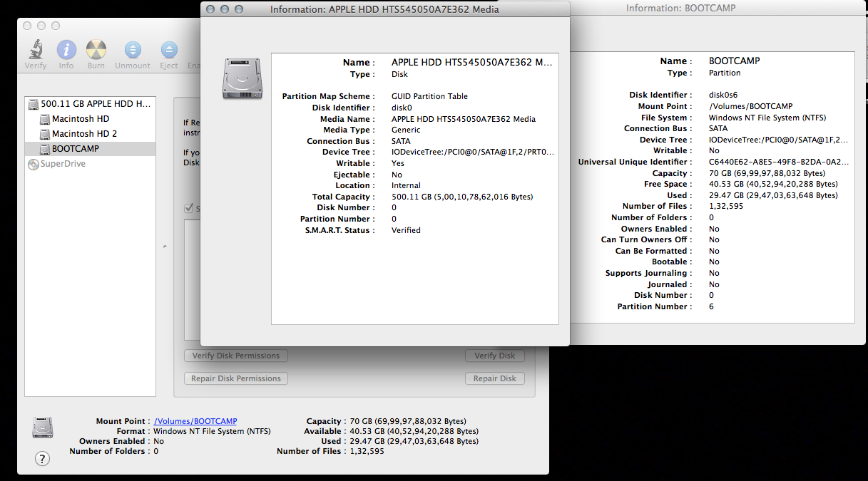Select the Macintosh HD 2 volume
868x481 pixels.
tap(90, 134)
